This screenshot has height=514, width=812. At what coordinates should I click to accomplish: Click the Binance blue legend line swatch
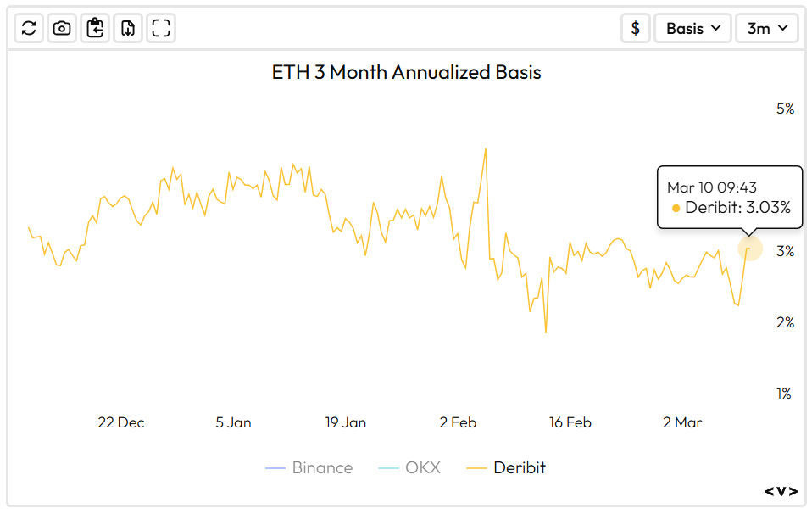click(275, 468)
